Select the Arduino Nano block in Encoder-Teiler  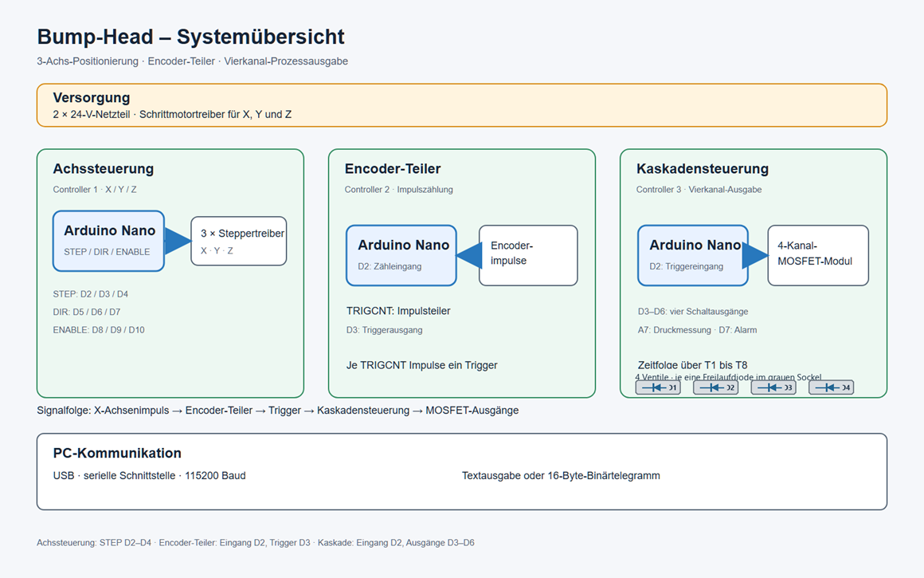(401, 255)
